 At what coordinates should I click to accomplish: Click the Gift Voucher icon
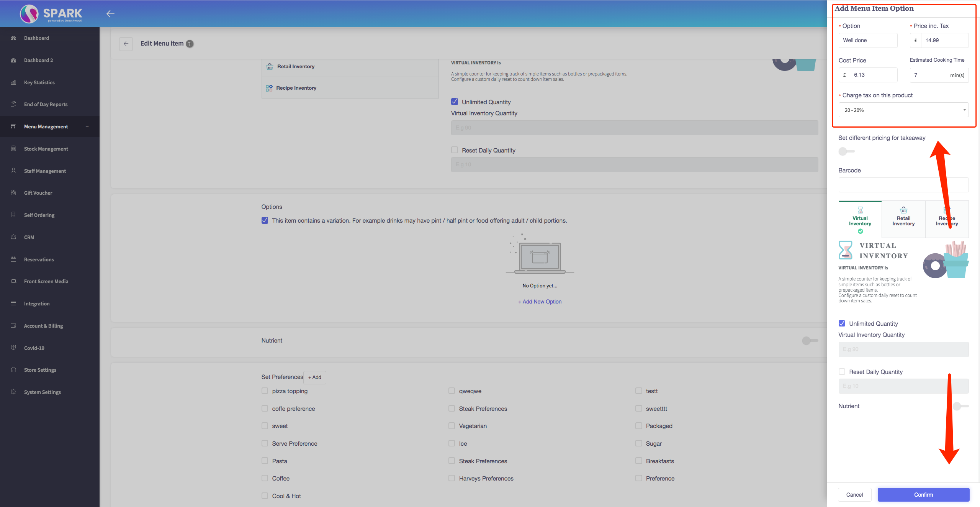tap(13, 193)
